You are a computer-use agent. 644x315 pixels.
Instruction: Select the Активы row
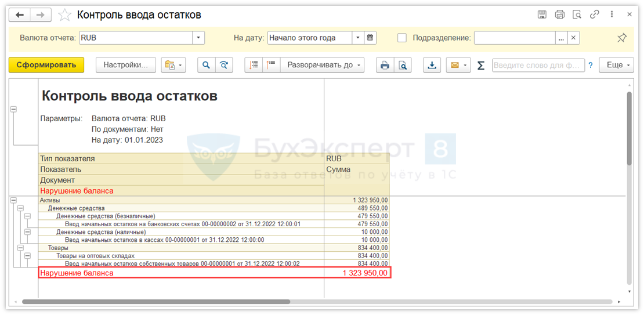tap(214, 200)
